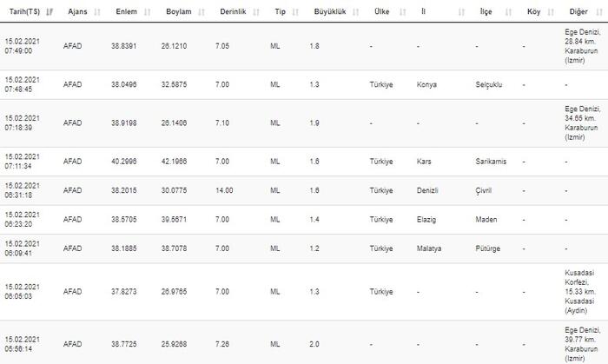The height and width of the screenshot is (364, 608).
Task: Click the Ülke column sort arrows
Action: pyautogui.click(x=402, y=12)
